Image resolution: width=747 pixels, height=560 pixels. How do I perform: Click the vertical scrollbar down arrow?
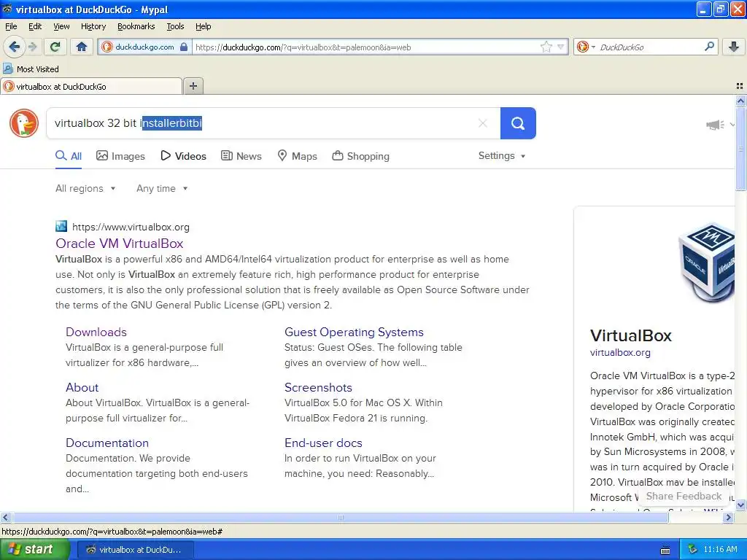pyautogui.click(x=740, y=505)
